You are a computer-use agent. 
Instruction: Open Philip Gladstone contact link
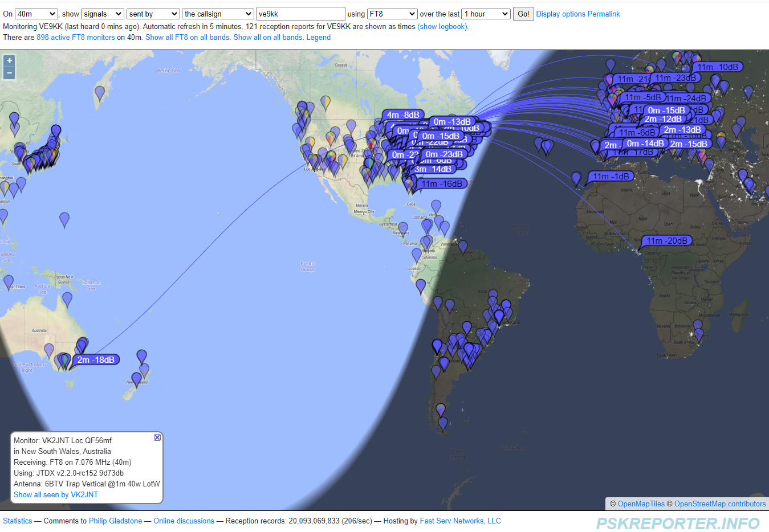[115, 521]
